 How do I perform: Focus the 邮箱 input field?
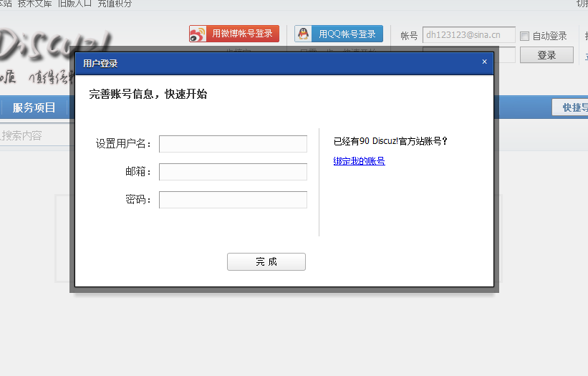[x=233, y=172]
